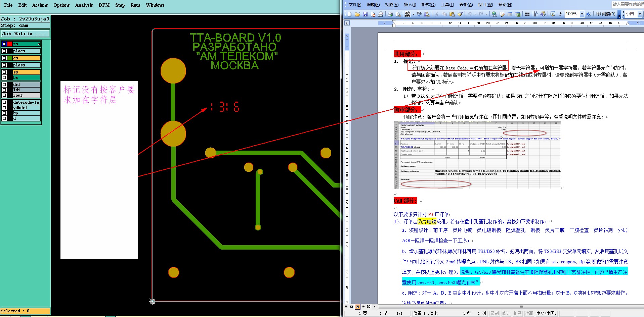This screenshot has width=644, height=317.
Task: Switch to Normal view icon at bottom
Action: tap(346, 307)
